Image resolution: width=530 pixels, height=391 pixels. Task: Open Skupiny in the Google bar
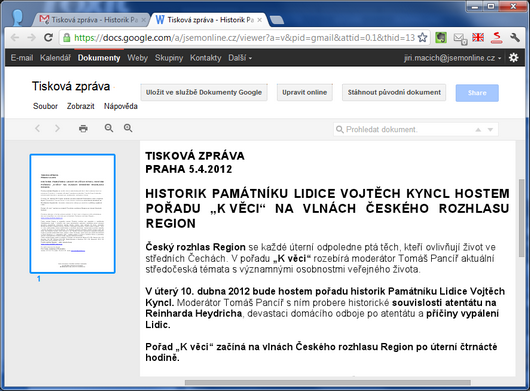coord(169,58)
